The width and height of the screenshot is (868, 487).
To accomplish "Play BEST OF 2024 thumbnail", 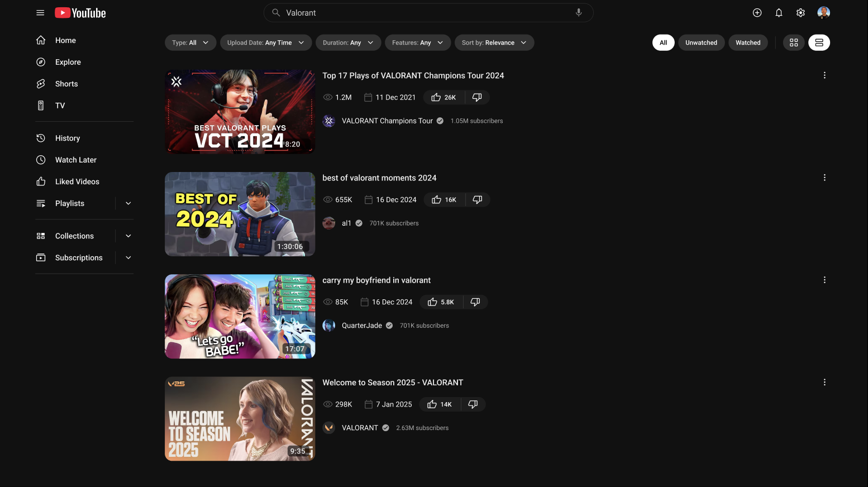I will tap(240, 214).
